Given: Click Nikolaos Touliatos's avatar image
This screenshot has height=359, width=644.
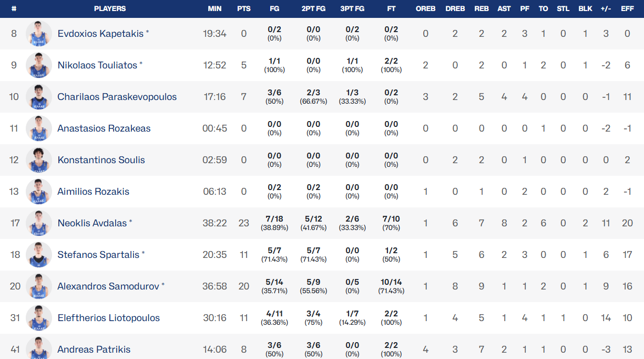Looking at the screenshot, I should 39,65.
